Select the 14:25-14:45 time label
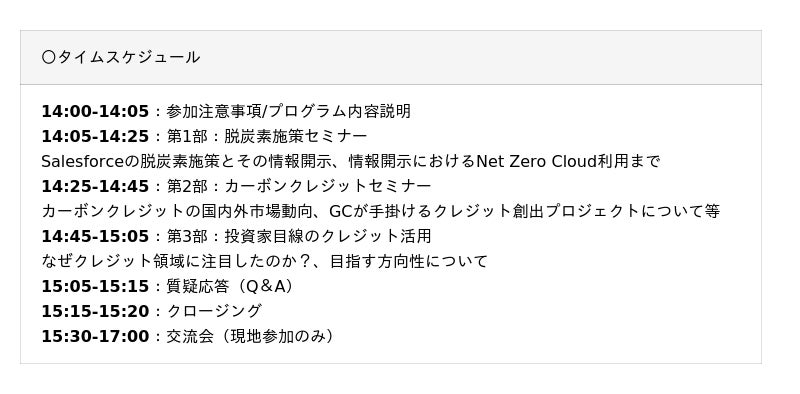The image size is (800, 394). (95, 186)
